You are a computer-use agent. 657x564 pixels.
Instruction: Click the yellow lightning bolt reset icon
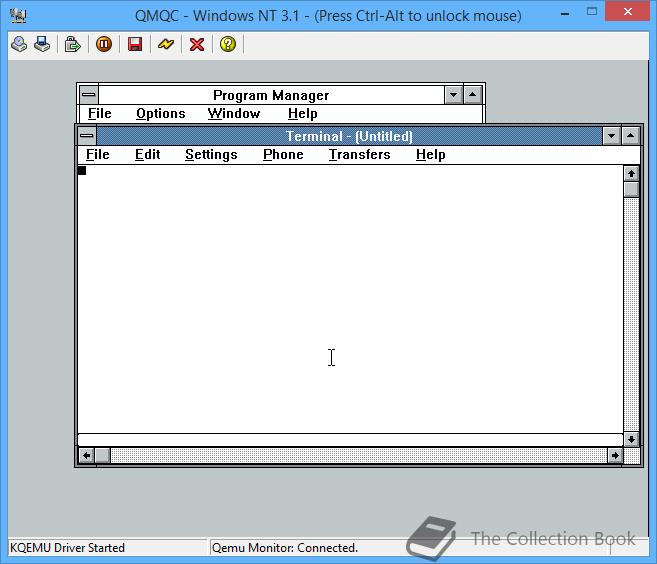point(166,44)
